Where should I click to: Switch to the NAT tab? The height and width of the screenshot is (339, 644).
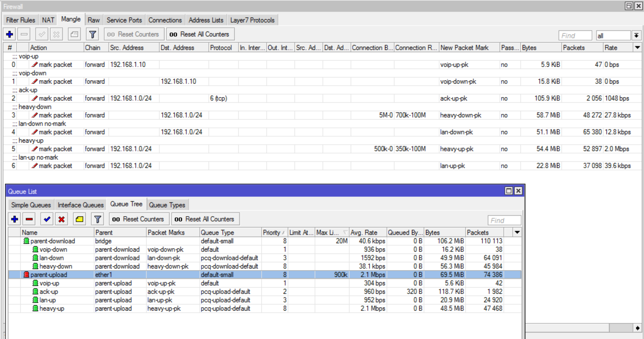[x=48, y=20]
